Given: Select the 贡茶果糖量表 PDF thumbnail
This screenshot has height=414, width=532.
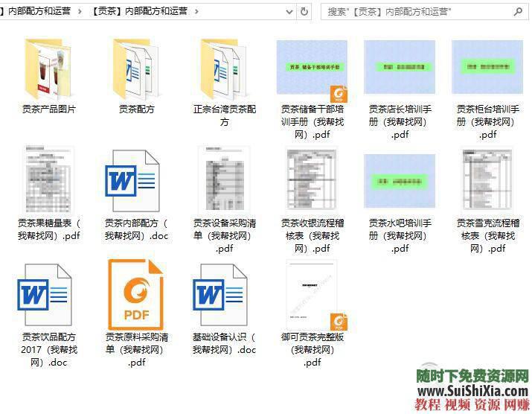Looking at the screenshot, I should point(49,180).
